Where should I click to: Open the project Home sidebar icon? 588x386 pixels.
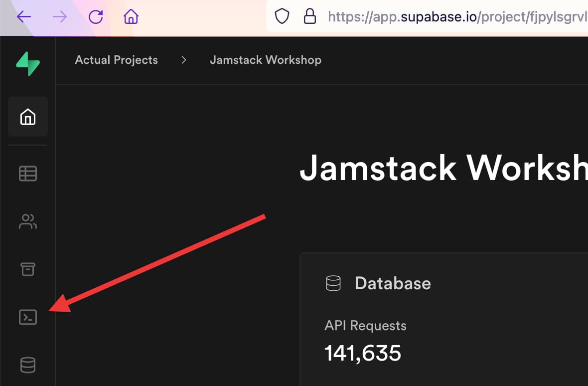pos(28,117)
